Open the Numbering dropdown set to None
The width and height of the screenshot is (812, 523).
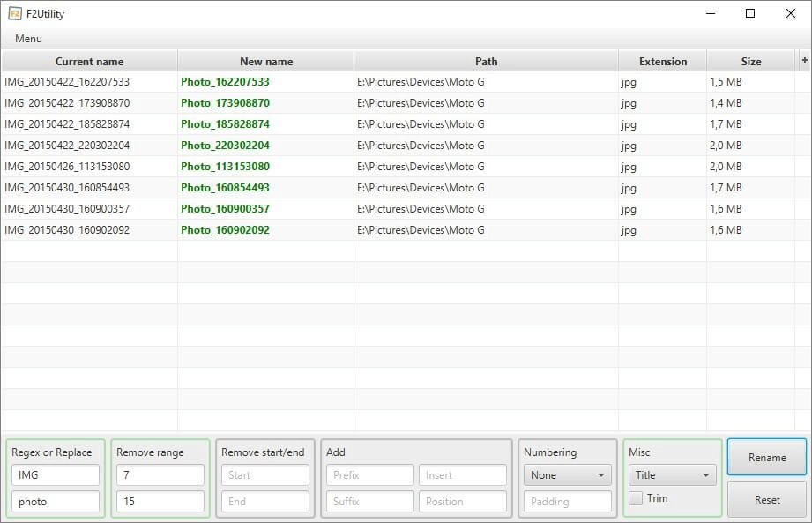click(x=567, y=475)
